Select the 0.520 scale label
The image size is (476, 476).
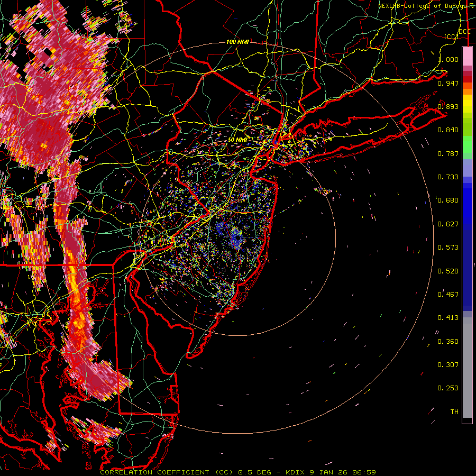pos(448,271)
